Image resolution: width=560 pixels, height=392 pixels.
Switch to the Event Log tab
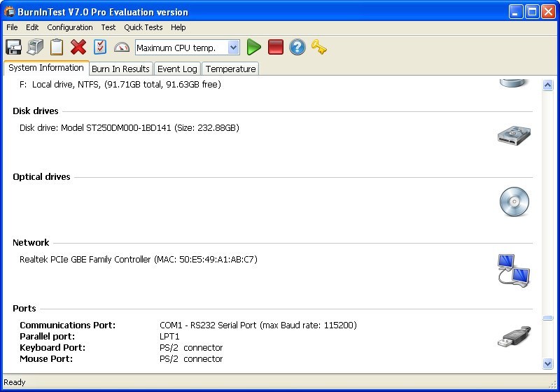(x=177, y=69)
